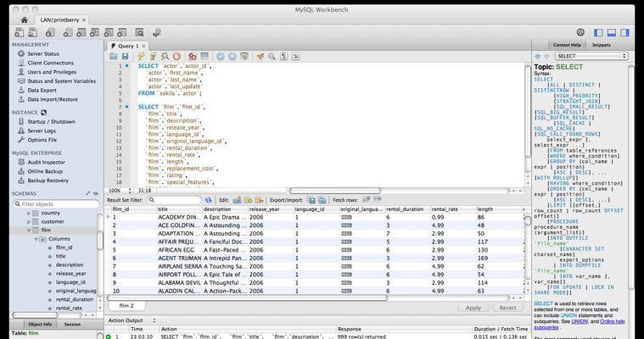Refresh result set icon
This screenshot has height=339, width=644.
tap(209, 200)
